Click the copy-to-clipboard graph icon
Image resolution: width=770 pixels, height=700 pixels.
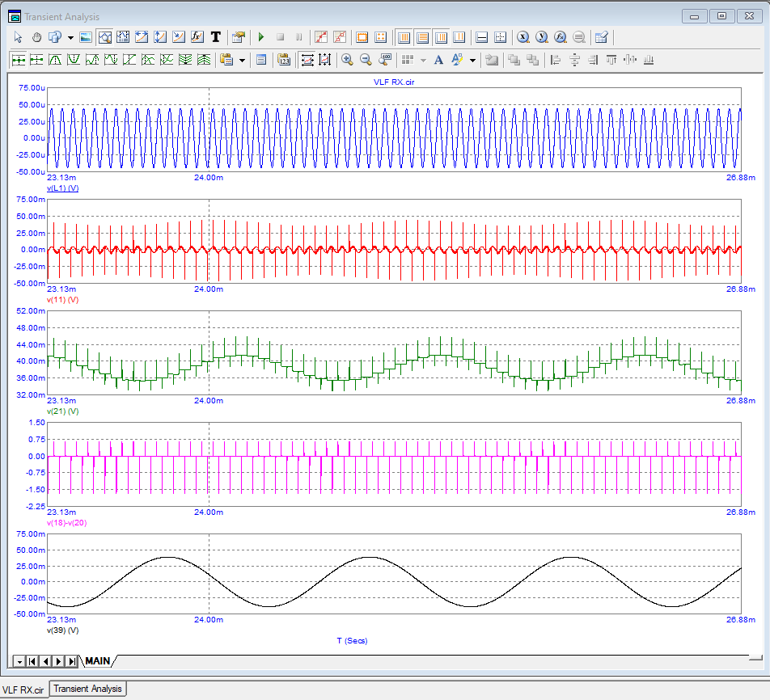(x=226, y=60)
